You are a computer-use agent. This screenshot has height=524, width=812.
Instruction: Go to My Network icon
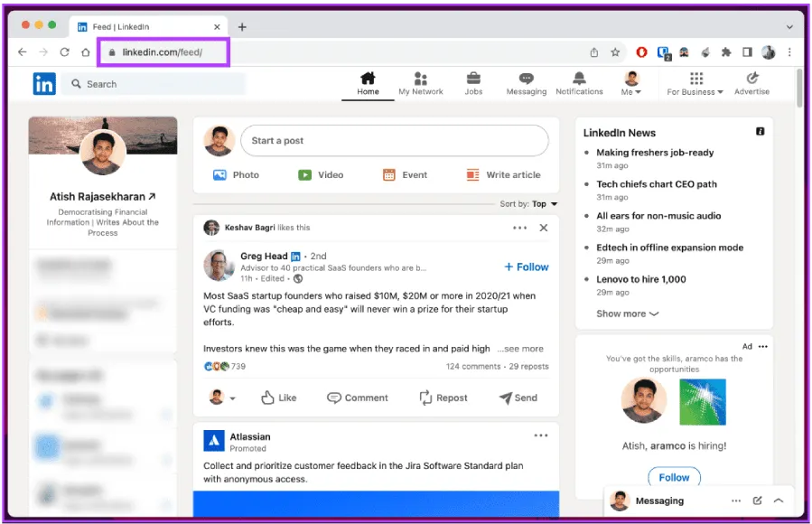click(x=421, y=79)
